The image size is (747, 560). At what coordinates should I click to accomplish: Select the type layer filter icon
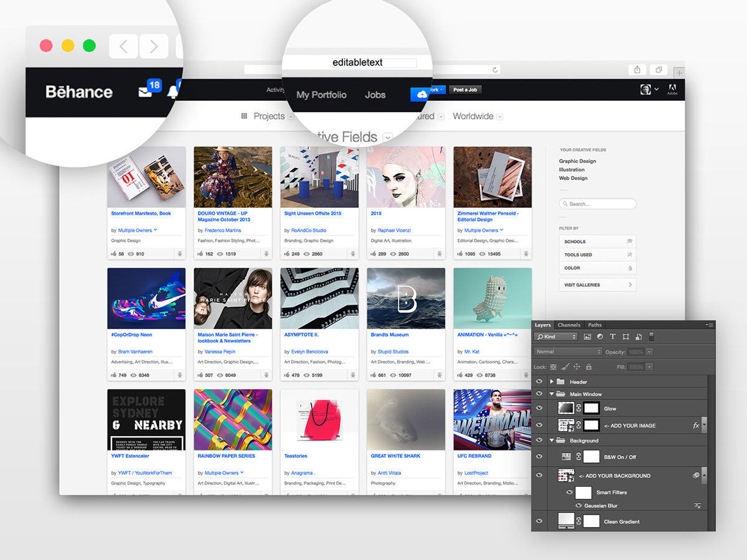point(613,337)
